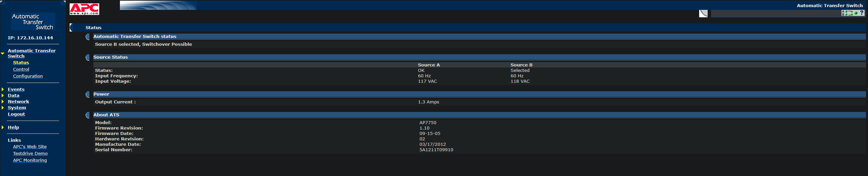Open the APC Monitoring link
Image resolution: width=868 pixels, height=176 pixels.
[30, 160]
